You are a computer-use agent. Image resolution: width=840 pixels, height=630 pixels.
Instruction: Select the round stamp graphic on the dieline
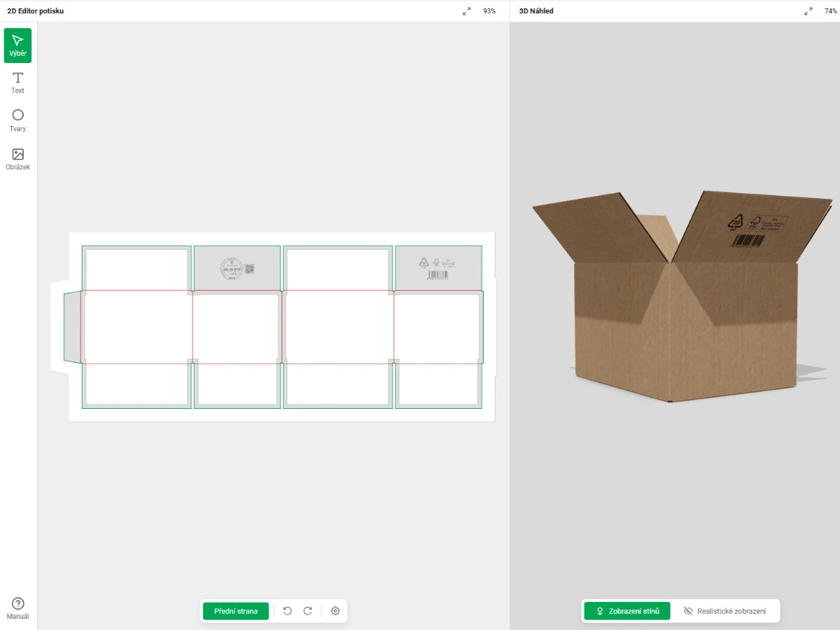(230, 269)
